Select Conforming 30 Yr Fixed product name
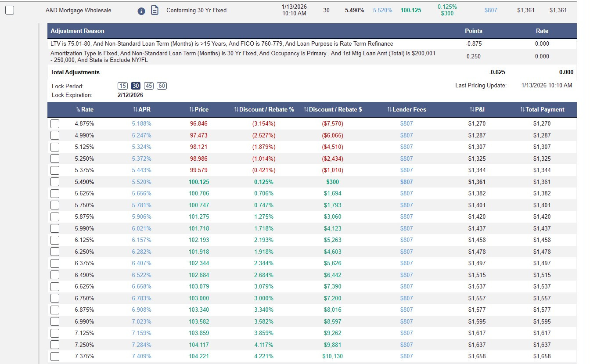Viewport: 597px width, 364px height. pyautogui.click(x=197, y=10)
